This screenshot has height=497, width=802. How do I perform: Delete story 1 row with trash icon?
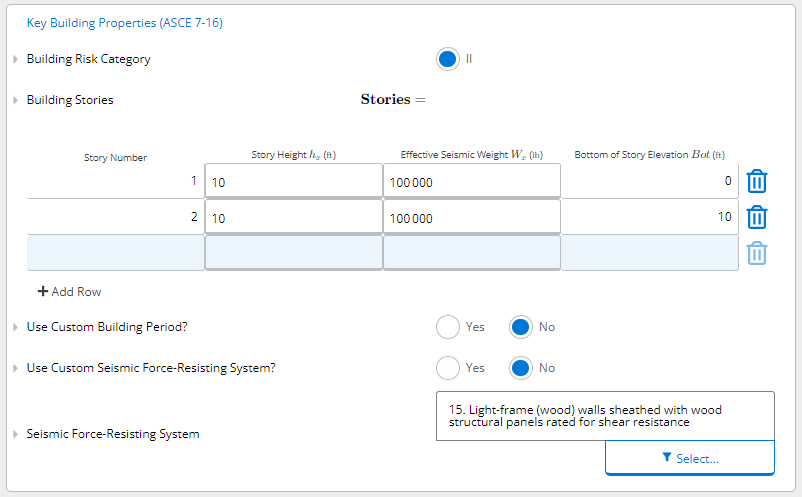756,181
